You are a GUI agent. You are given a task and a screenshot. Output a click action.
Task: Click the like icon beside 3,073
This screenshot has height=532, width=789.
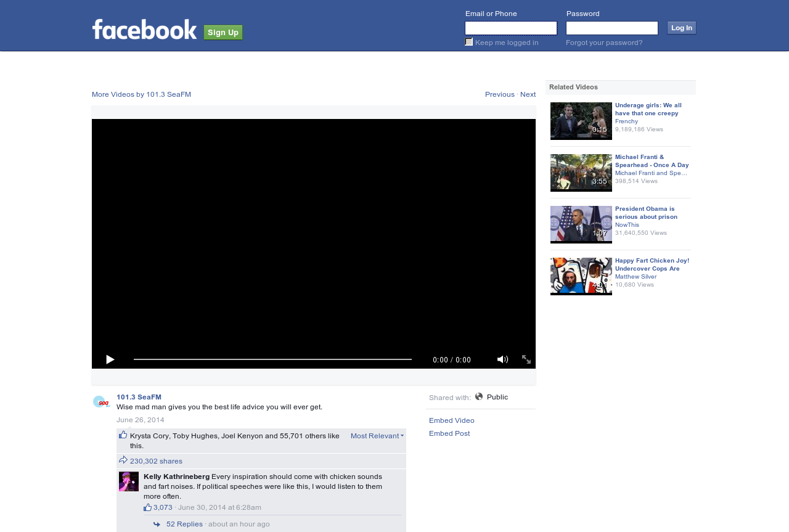coord(147,507)
